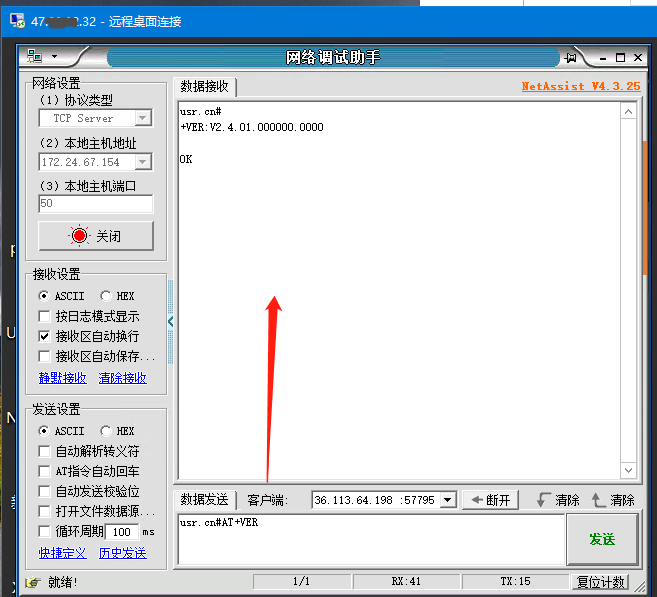This screenshot has width=657, height=597.
Task: Open the local host address 172.24.67.154 dropdown
Action: [x=143, y=162]
